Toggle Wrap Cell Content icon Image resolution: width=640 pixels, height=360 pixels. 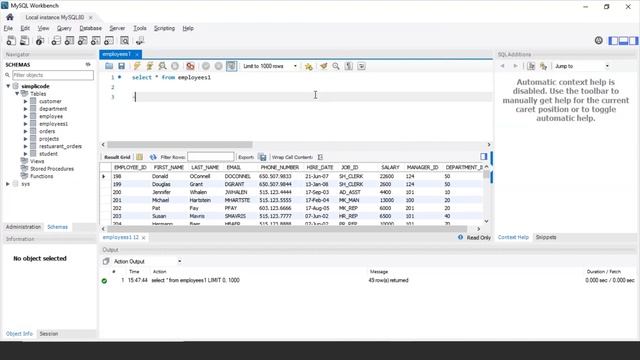pos(320,157)
